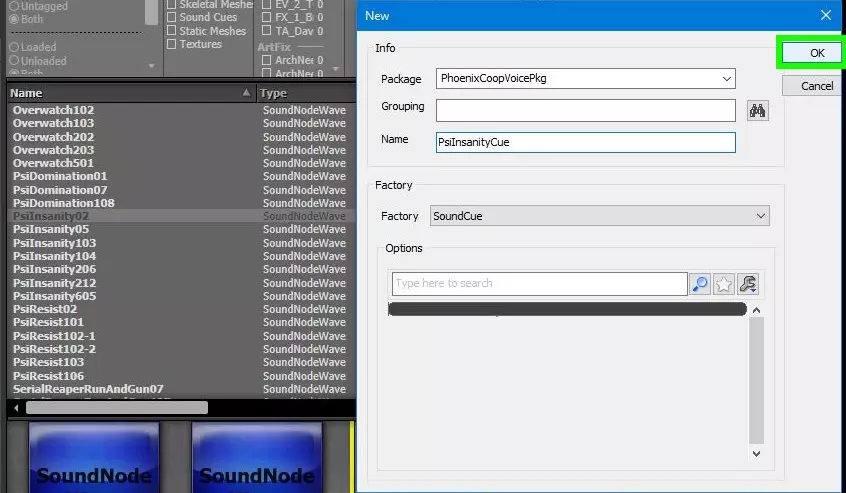This screenshot has width=846, height=493.
Task: Select the Unloaded radio button
Action: coord(14,60)
